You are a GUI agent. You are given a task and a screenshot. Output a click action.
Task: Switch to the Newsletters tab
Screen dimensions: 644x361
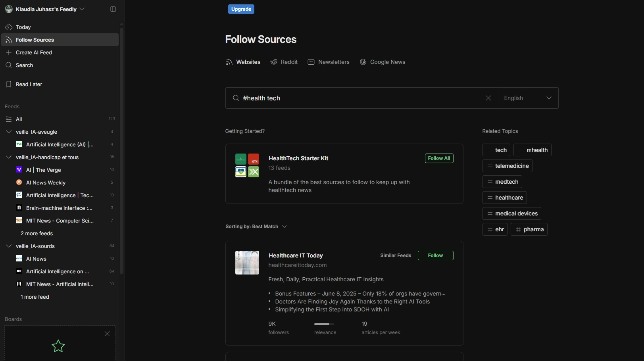coord(329,62)
